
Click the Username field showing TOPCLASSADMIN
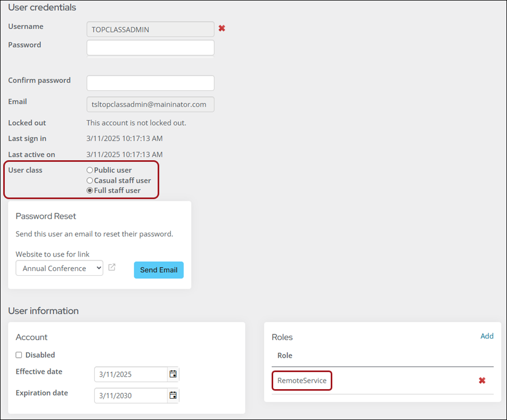150,29
